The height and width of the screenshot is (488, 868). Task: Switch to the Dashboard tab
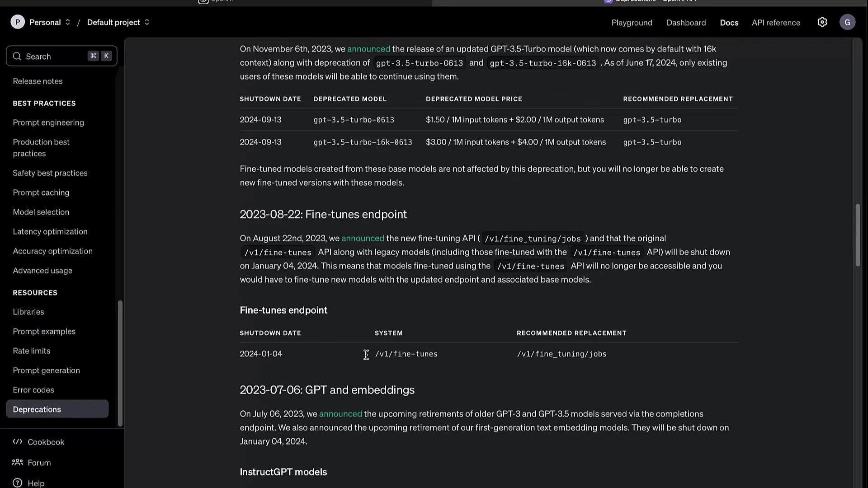click(x=686, y=23)
